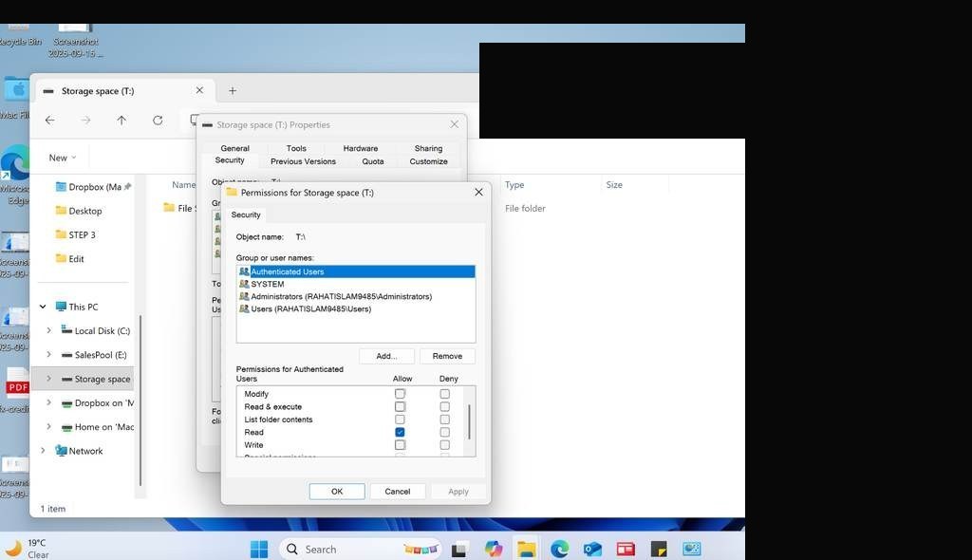The image size is (972, 560).
Task: Open Microsoft Edge from taskbar
Action: click(x=560, y=549)
